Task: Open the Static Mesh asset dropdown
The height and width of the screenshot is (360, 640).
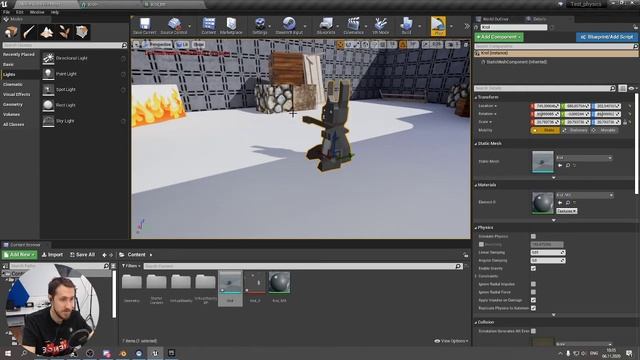Action: (584, 158)
